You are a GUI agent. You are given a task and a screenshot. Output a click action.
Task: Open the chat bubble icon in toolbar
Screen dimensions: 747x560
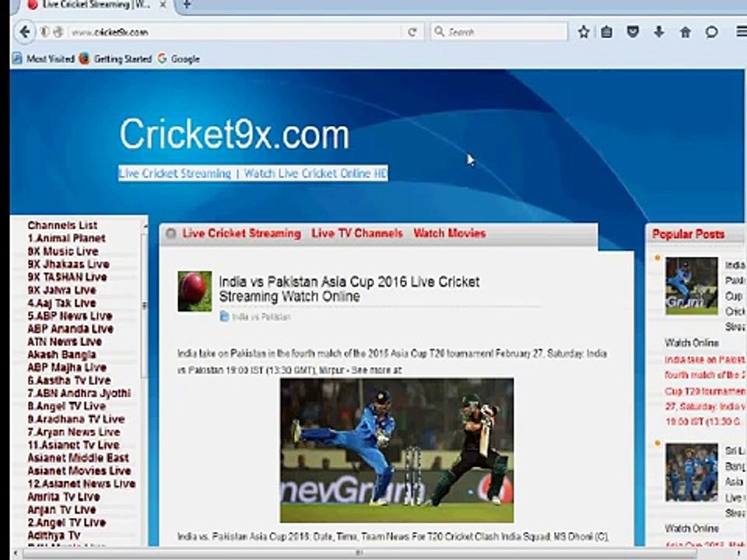[x=712, y=32]
